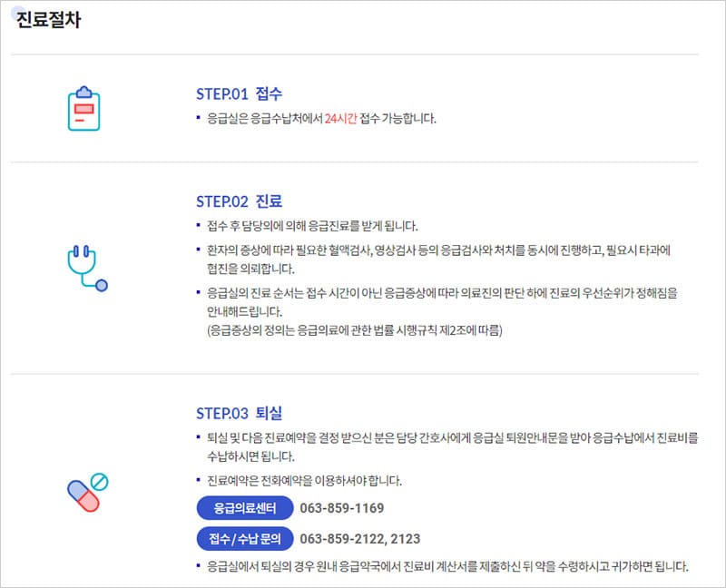The width and height of the screenshot is (726, 588).
Task: Click the 응급의료센터 blue button
Action: tap(243, 507)
